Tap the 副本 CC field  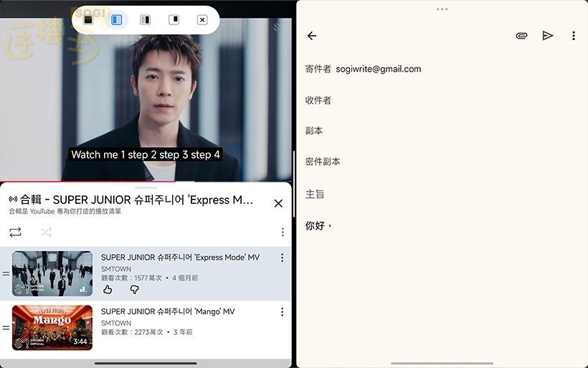pyautogui.click(x=442, y=131)
